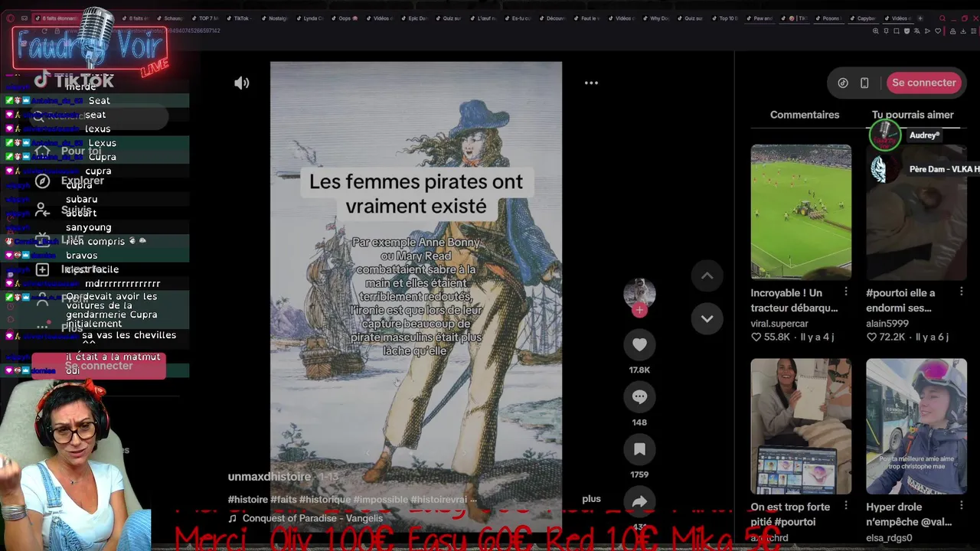This screenshot has height=551, width=980.
Task: Click the 148 comments count
Action: (x=639, y=422)
